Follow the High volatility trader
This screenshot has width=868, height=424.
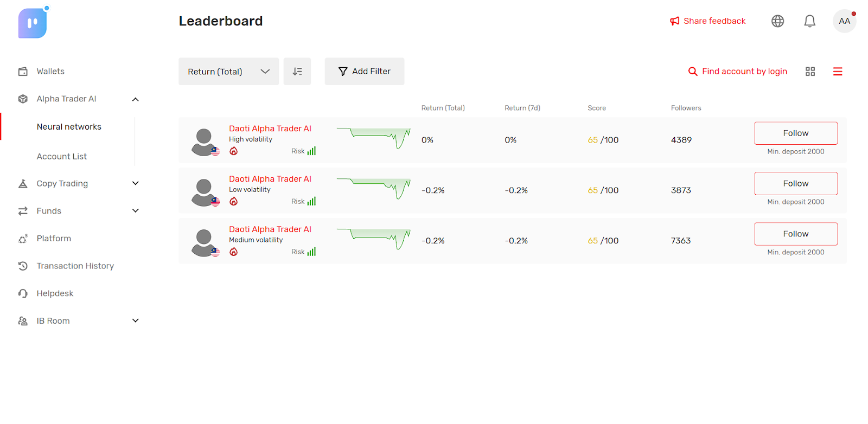(795, 133)
